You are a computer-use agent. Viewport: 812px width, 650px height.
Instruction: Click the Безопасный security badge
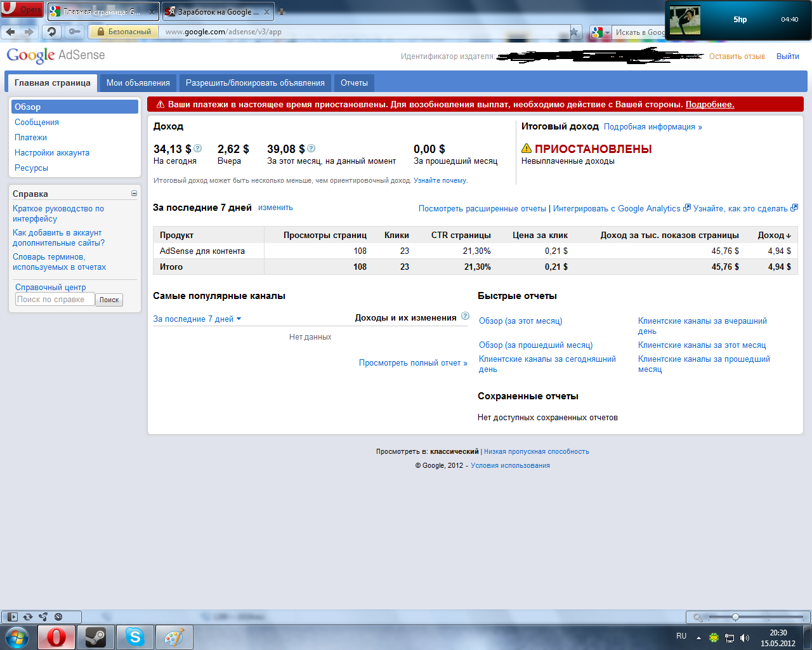[124, 32]
